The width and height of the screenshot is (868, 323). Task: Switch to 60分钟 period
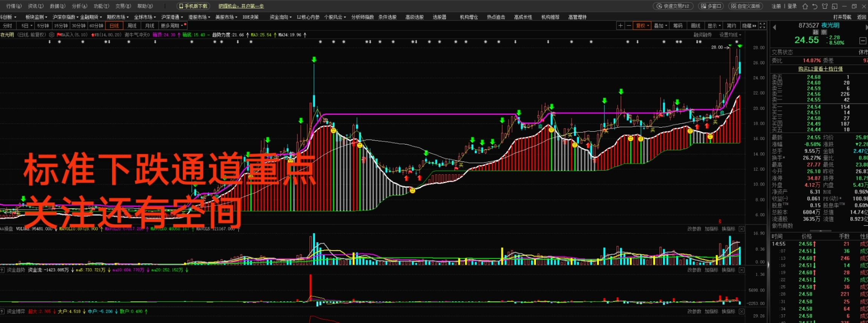pyautogui.click(x=97, y=26)
